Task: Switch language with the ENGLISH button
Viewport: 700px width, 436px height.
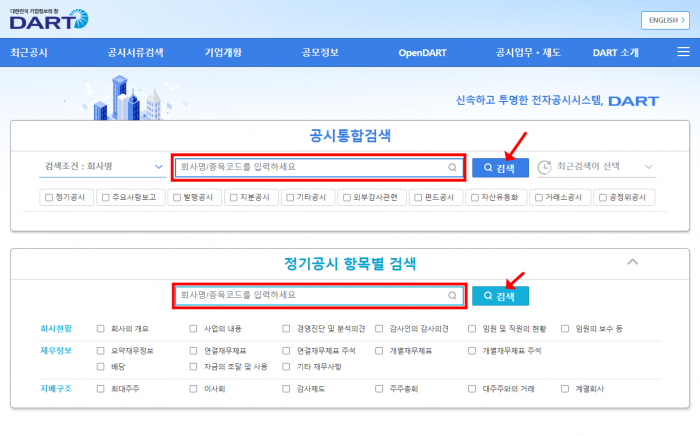Action: tap(667, 20)
